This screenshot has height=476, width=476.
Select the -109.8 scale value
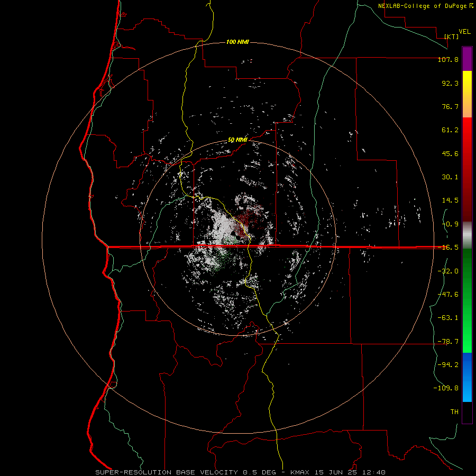[446, 388]
